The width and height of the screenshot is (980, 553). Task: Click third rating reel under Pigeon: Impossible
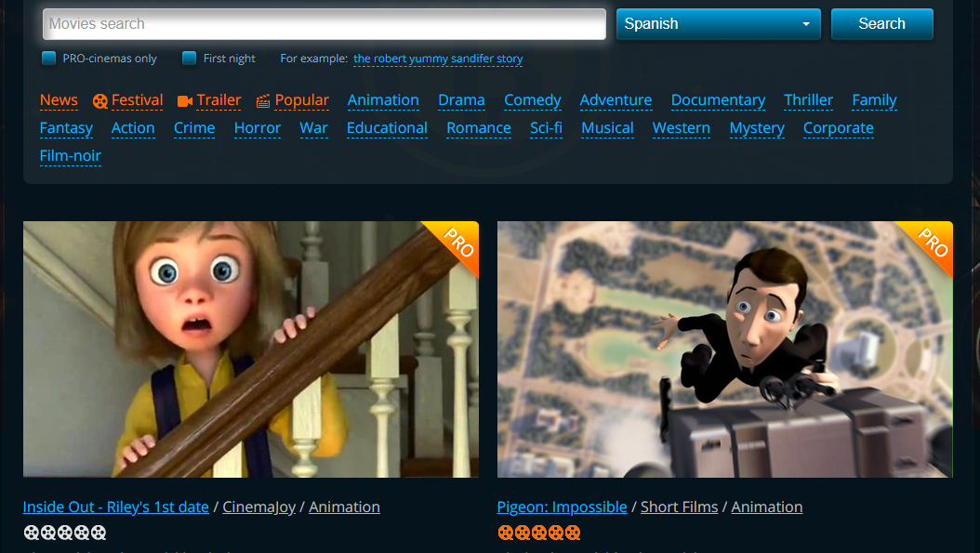click(539, 533)
